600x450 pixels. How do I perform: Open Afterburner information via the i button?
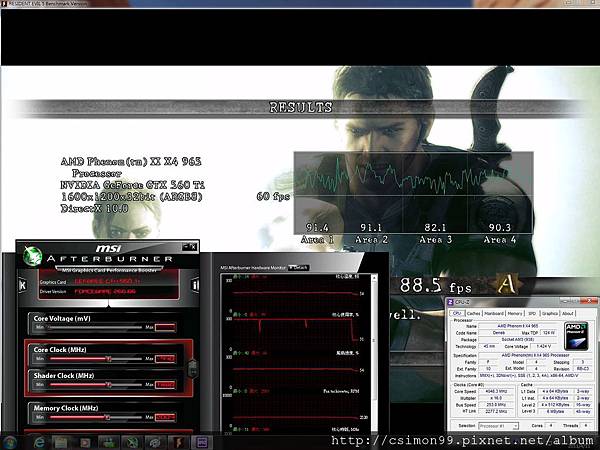(x=195, y=285)
